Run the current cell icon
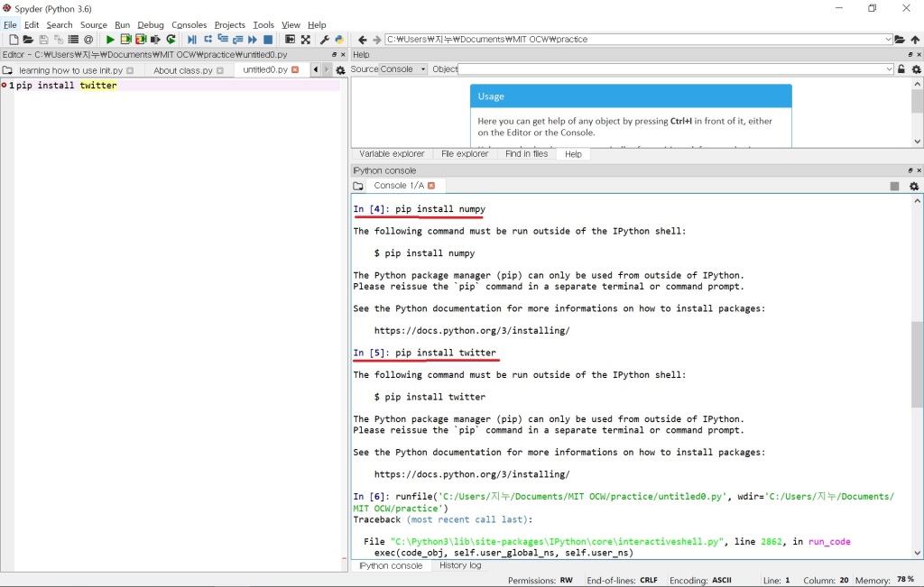The height and width of the screenshot is (587, 924). (125, 40)
